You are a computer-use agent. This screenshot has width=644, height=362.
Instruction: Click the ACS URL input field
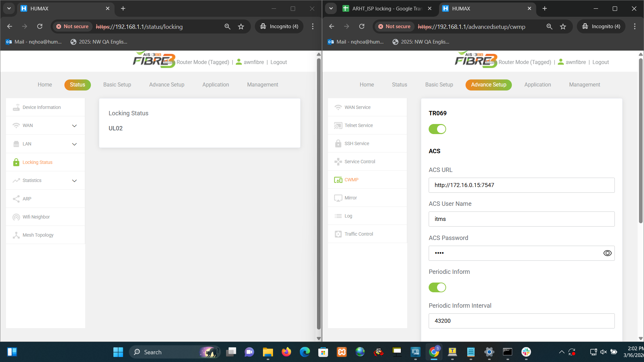(x=521, y=185)
